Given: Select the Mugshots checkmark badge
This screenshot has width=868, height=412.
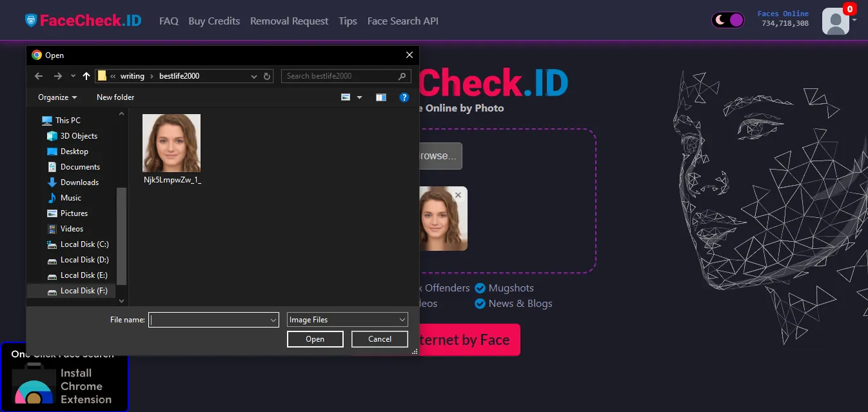Looking at the screenshot, I should pyautogui.click(x=480, y=288).
